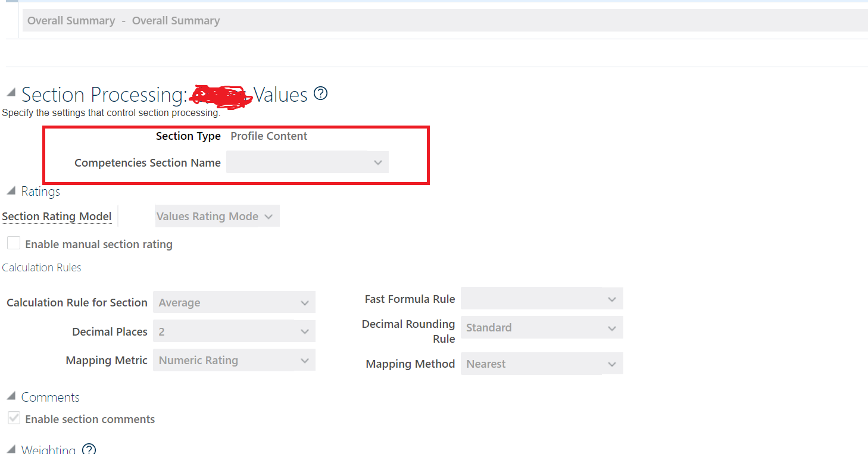Open help for Section Processing Values
The image size is (868, 454).
320,93
